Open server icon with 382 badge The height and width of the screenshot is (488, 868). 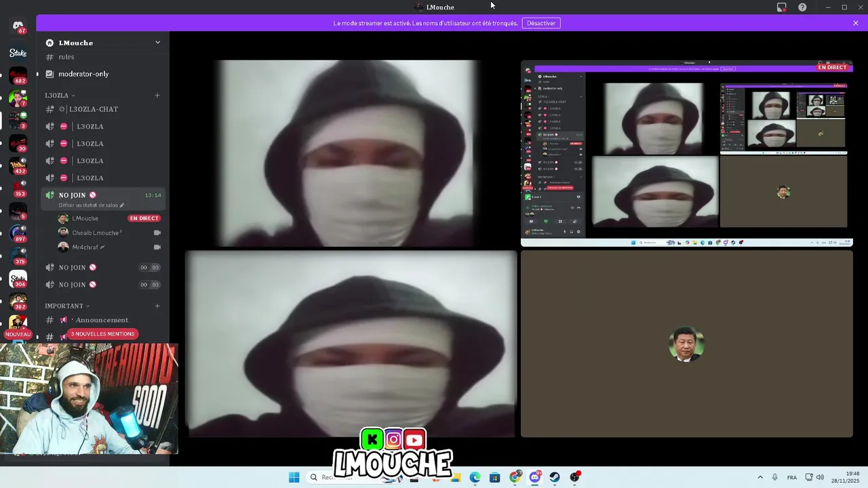[18, 302]
